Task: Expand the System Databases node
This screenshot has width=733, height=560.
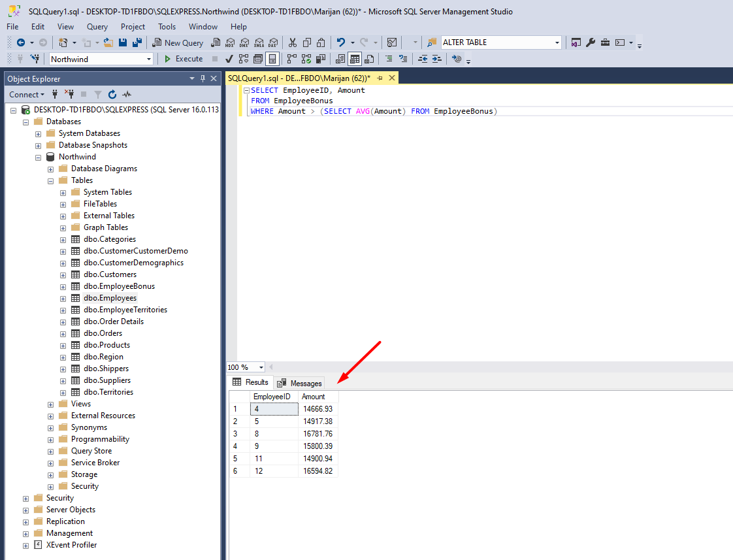Action: 39,134
